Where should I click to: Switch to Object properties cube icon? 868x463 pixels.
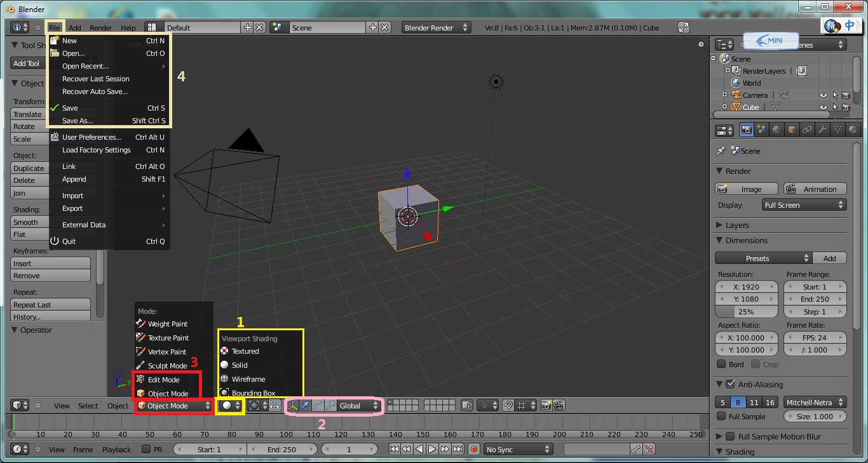coord(792,130)
